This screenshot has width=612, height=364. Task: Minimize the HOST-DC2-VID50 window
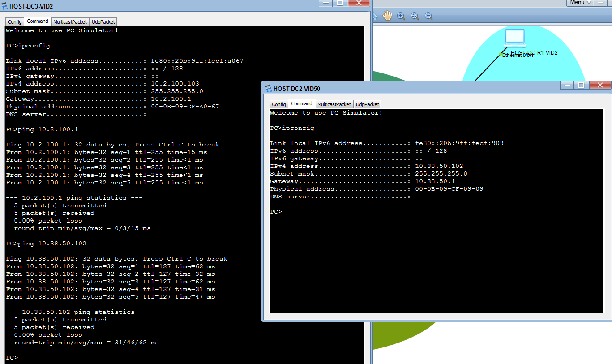point(568,85)
